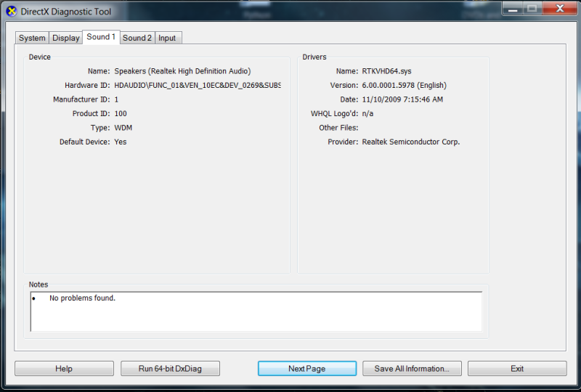Click the Help button

[x=64, y=368]
